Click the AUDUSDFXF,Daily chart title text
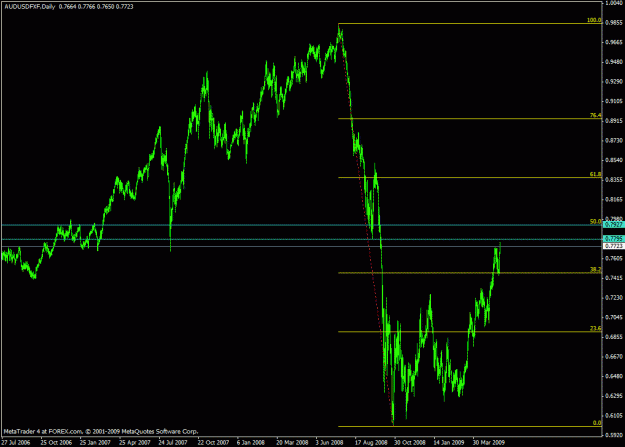625x447 pixels. (30, 7)
